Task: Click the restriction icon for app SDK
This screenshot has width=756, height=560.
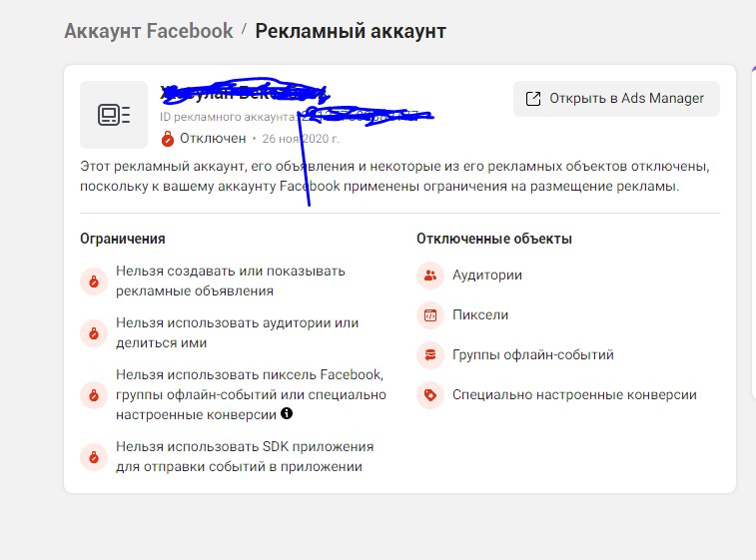Action: pos(94,457)
